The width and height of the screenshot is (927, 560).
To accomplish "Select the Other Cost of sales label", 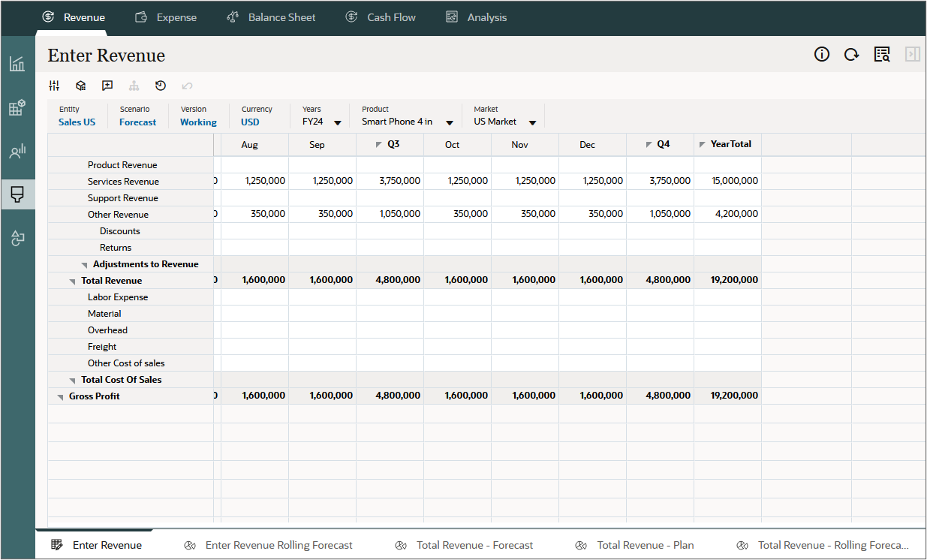I will (x=126, y=363).
